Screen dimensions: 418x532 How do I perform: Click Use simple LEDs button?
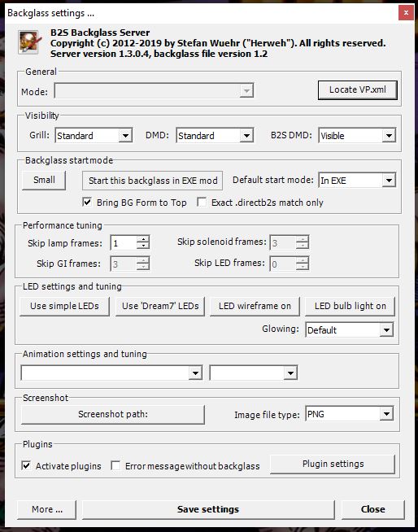(64, 306)
